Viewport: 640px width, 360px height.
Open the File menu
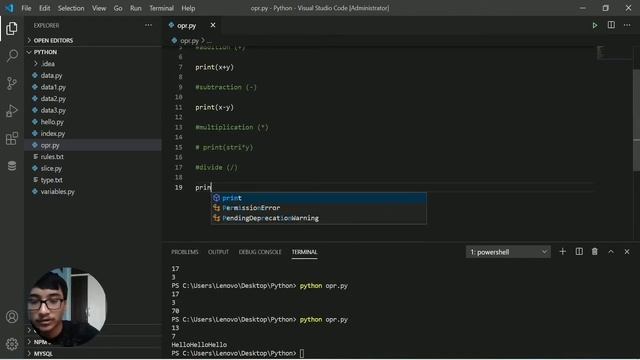pyautogui.click(x=27, y=8)
